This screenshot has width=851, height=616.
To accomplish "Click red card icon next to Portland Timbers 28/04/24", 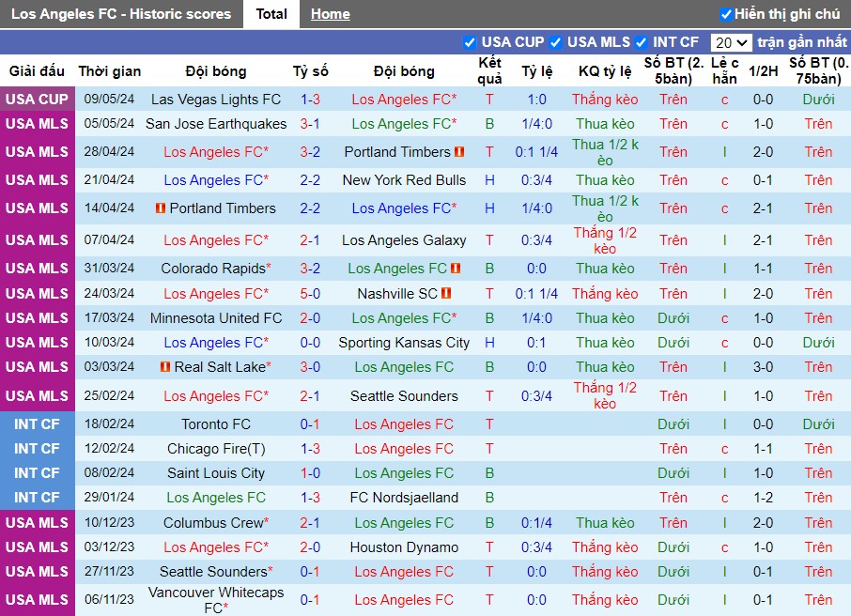I will [x=459, y=152].
